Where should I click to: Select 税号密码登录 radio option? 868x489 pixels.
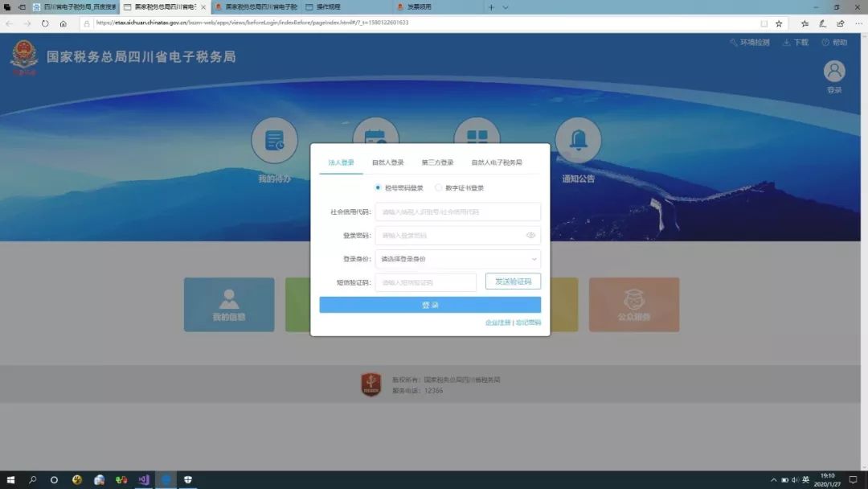coord(379,187)
